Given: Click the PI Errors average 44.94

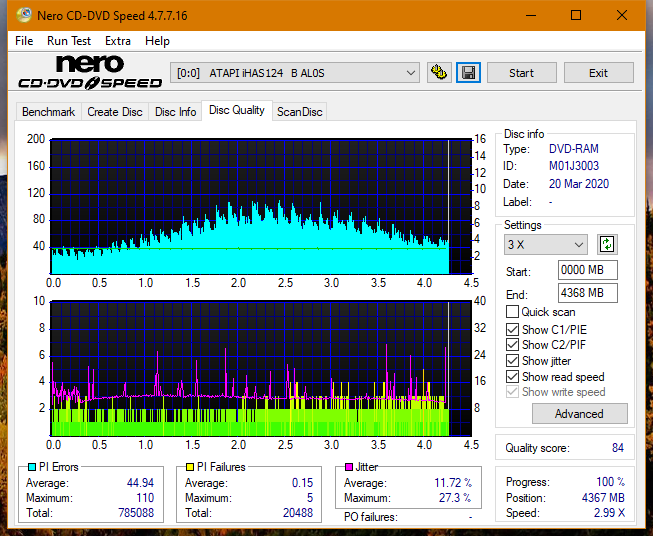Looking at the screenshot, I should 140,482.
